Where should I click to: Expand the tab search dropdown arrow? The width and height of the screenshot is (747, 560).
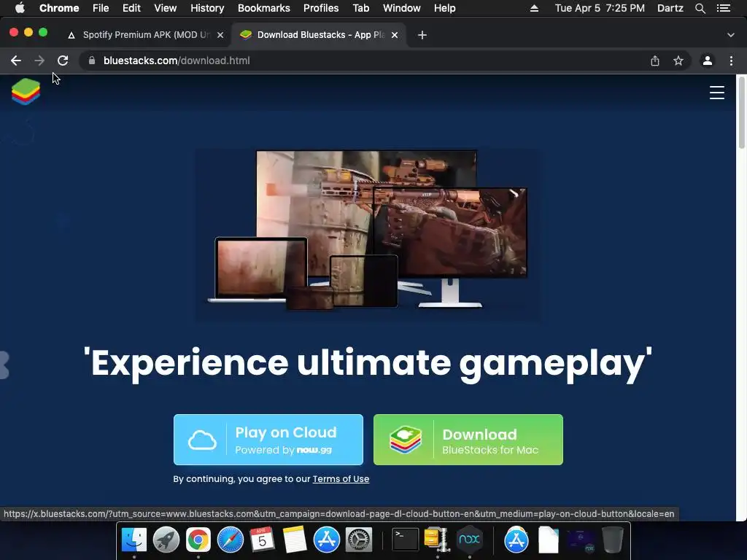coord(731,35)
